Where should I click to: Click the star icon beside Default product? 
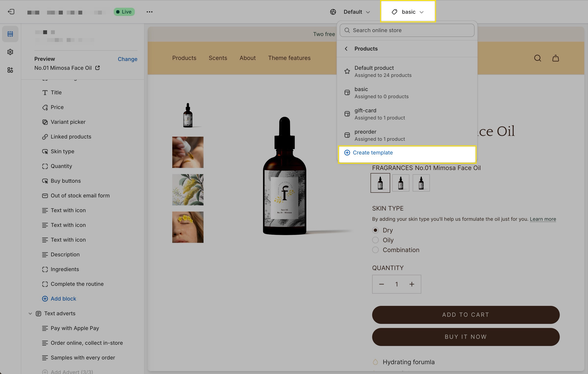click(x=347, y=71)
